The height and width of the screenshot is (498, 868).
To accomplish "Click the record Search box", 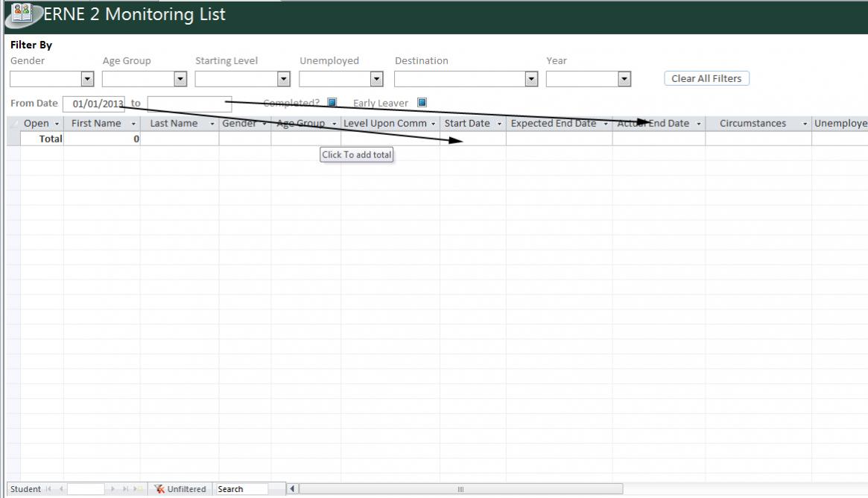I will 242,489.
